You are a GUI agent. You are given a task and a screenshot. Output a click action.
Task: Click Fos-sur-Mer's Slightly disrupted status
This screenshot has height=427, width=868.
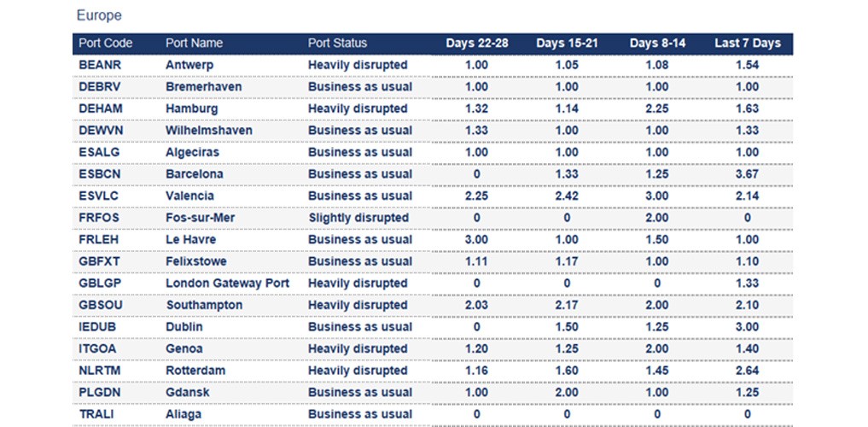click(358, 218)
